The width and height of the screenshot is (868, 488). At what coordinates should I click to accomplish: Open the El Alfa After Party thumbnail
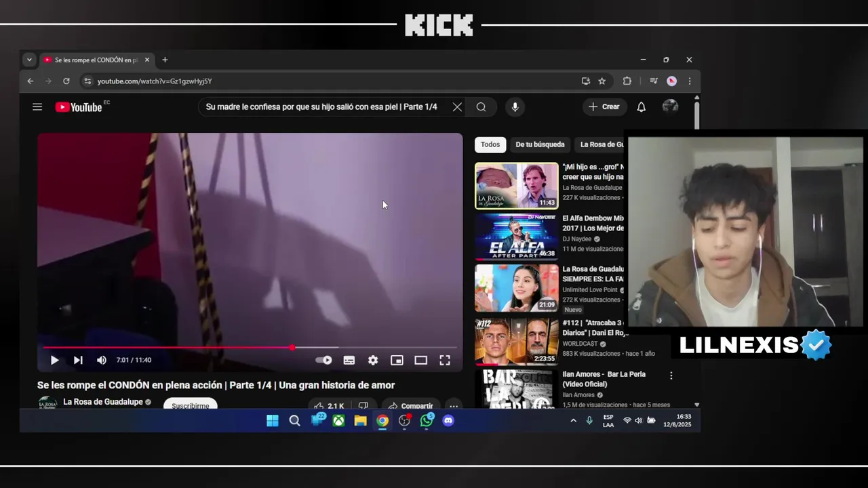[517, 237]
